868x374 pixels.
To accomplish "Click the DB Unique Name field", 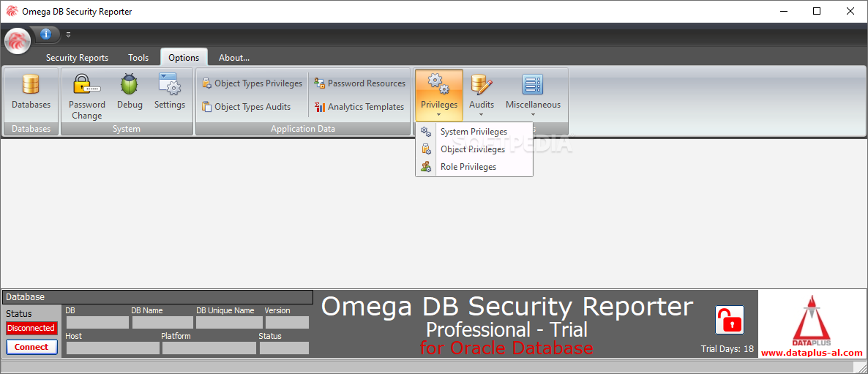I will click(x=230, y=322).
